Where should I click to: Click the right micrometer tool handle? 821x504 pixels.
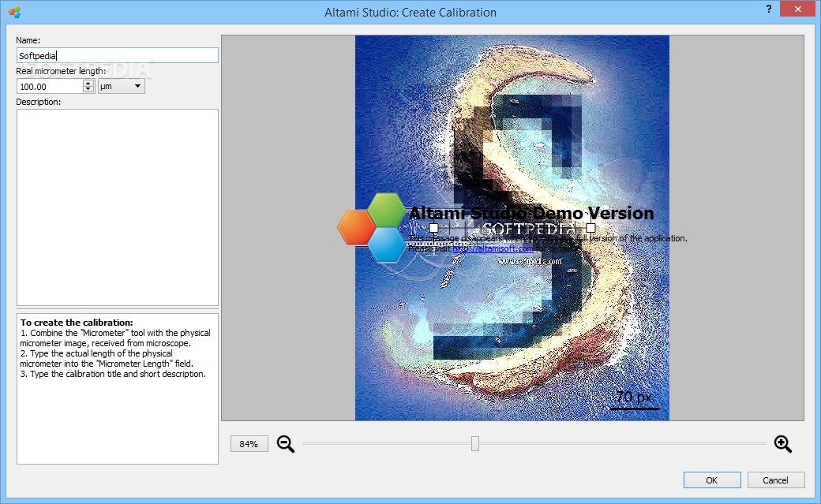(x=590, y=228)
